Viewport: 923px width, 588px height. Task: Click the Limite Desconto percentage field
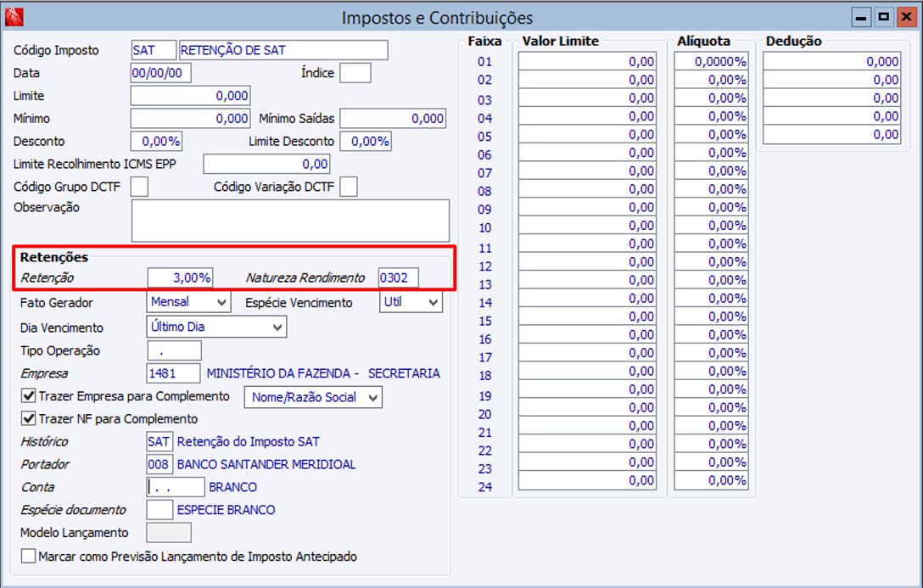coord(366,141)
